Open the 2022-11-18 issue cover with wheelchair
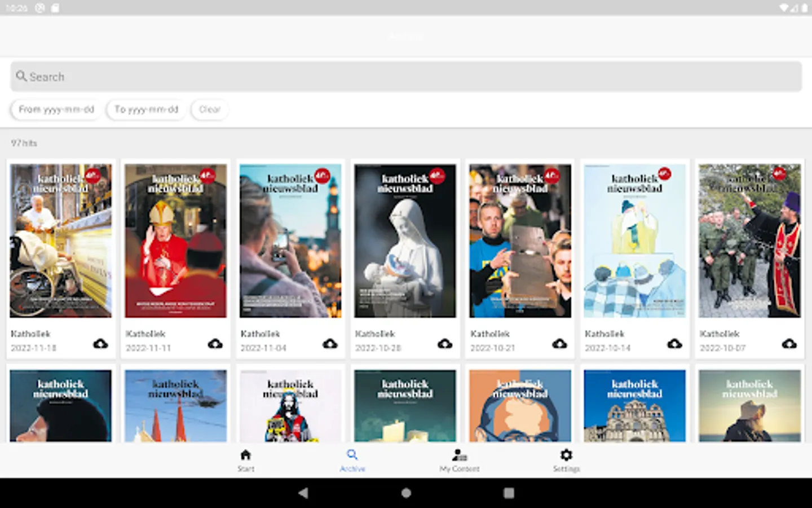Image resolution: width=812 pixels, height=508 pixels. click(61, 240)
